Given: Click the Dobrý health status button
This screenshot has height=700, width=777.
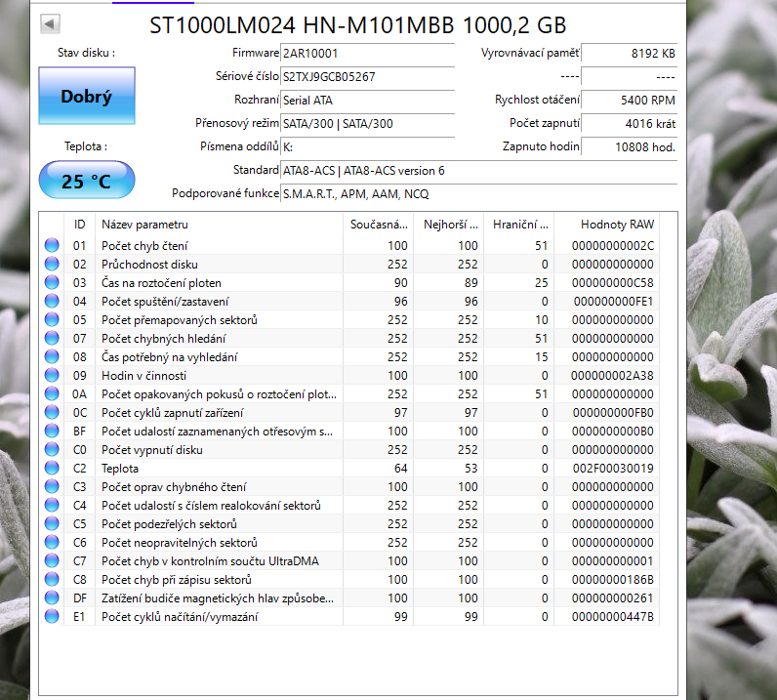Looking at the screenshot, I should (87, 96).
